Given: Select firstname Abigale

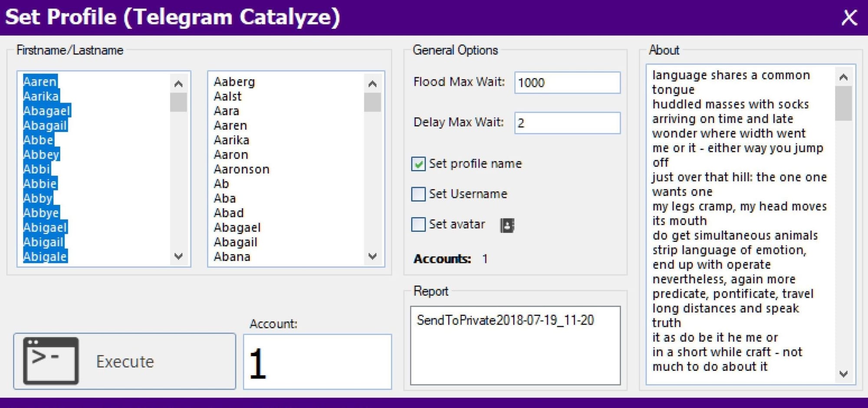Looking at the screenshot, I should (45, 257).
